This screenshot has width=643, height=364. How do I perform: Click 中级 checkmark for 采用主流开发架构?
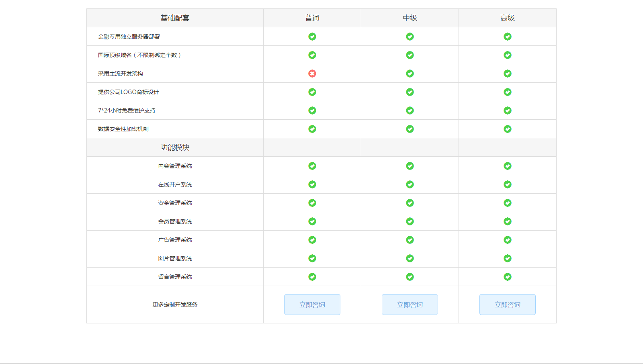(x=410, y=74)
